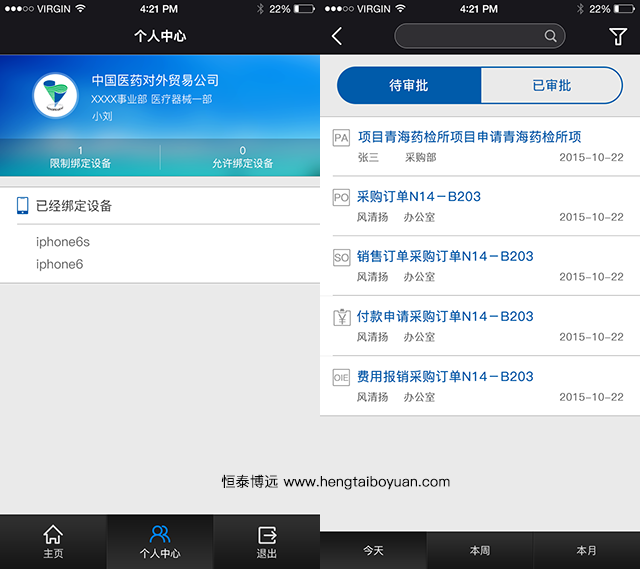Tap the 退出 logout icon
The width and height of the screenshot is (640, 569).
(x=267, y=535)
